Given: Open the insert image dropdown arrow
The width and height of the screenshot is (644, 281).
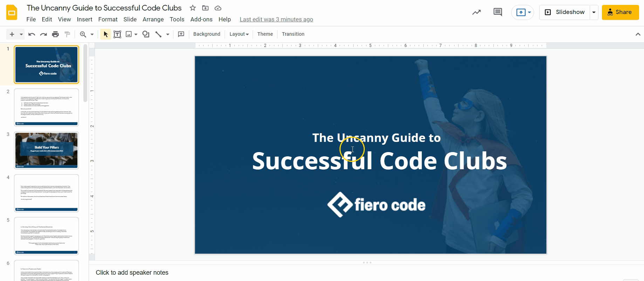Looking at the screenshot, I should [x=136, y=34].
